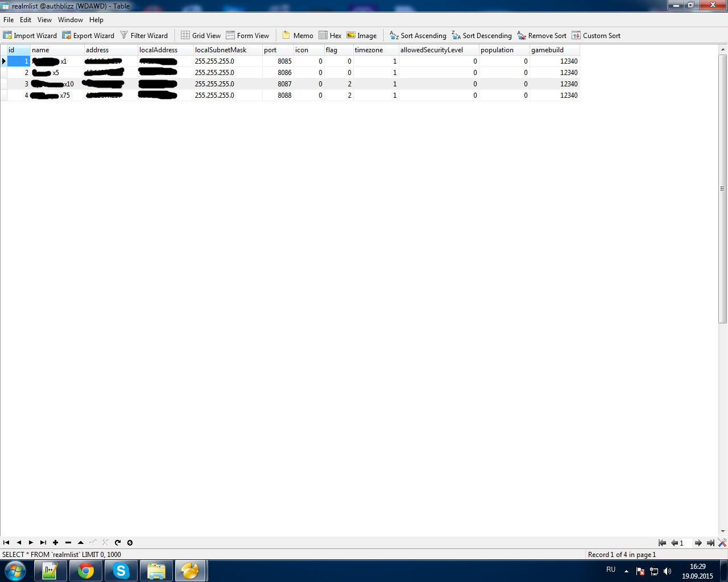Screen dimensions: 728x582
Task: Switch to Grid View
Action: point(201,35)
